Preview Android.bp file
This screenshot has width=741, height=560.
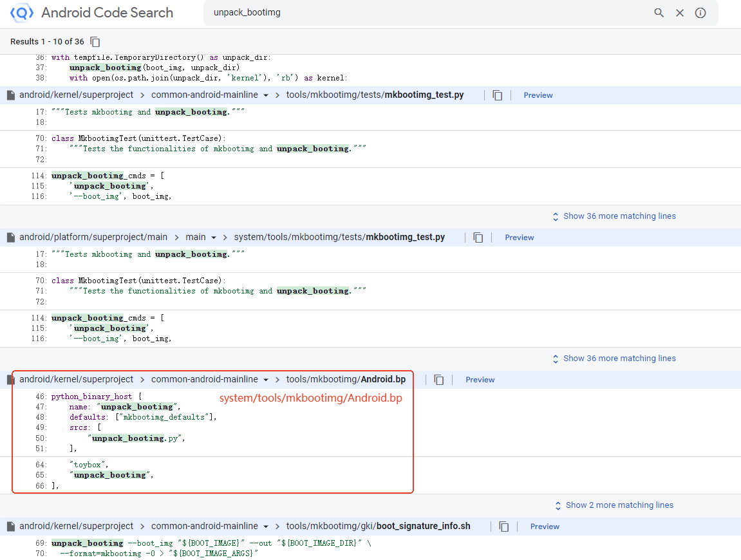click(x=480, y=380)
